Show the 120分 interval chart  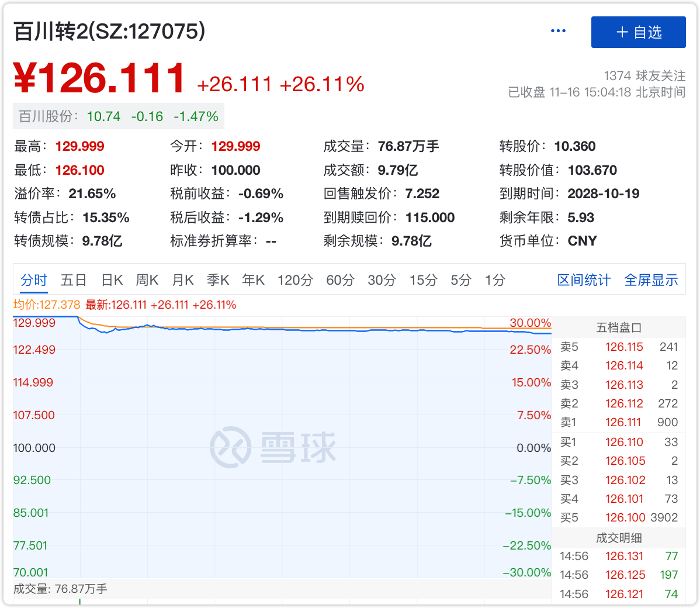click(295, 280)
